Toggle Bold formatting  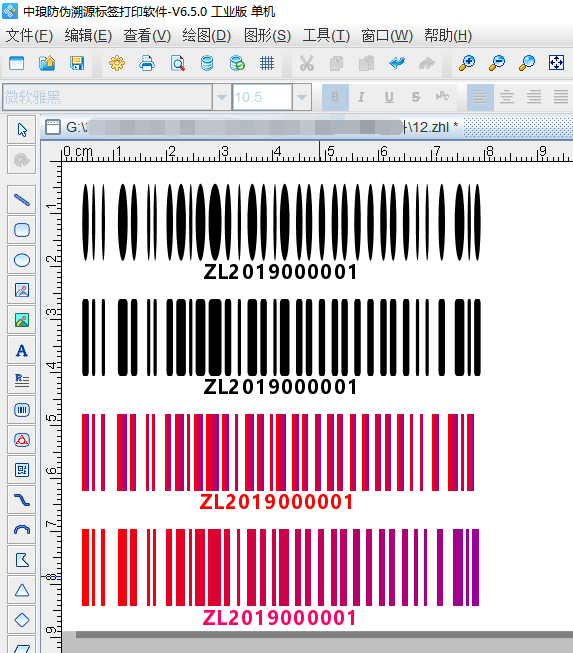click(335, 97)
